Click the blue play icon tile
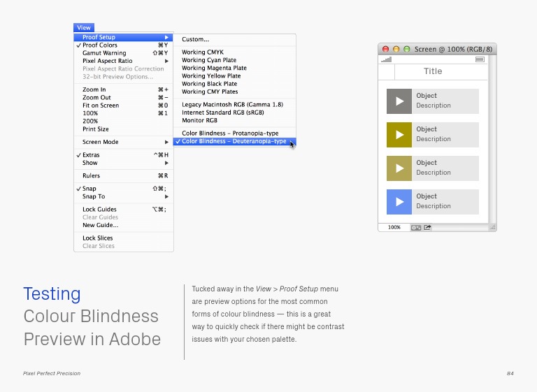The height and width of the screenshot is (392, 537). tap(399, 202)
